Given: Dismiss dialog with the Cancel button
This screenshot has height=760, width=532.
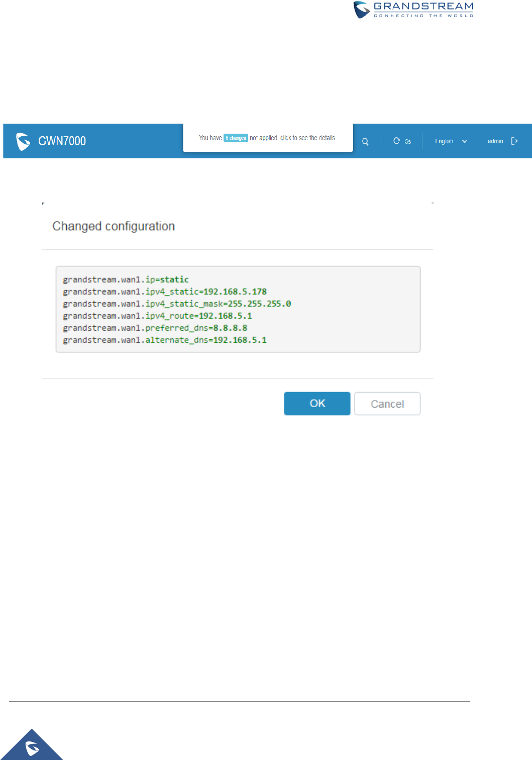Looking at the screenshot, I should pos(387,404).
